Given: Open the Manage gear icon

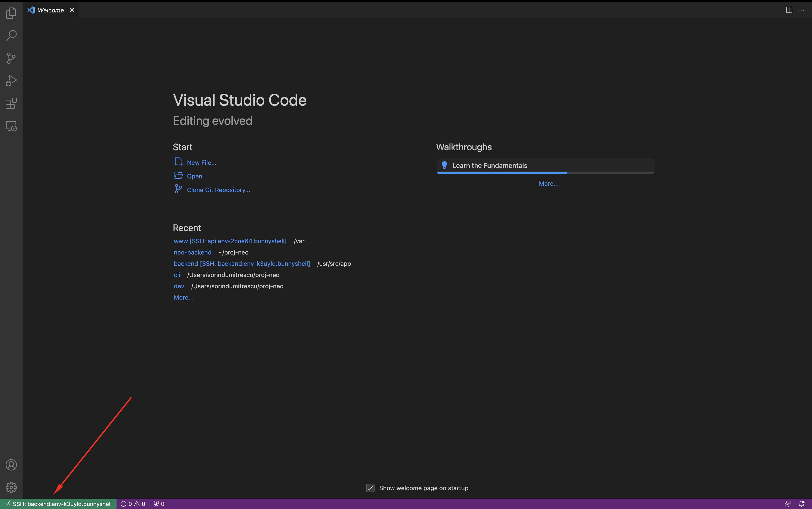Looking at the screenshot, I should click(11, 487).
